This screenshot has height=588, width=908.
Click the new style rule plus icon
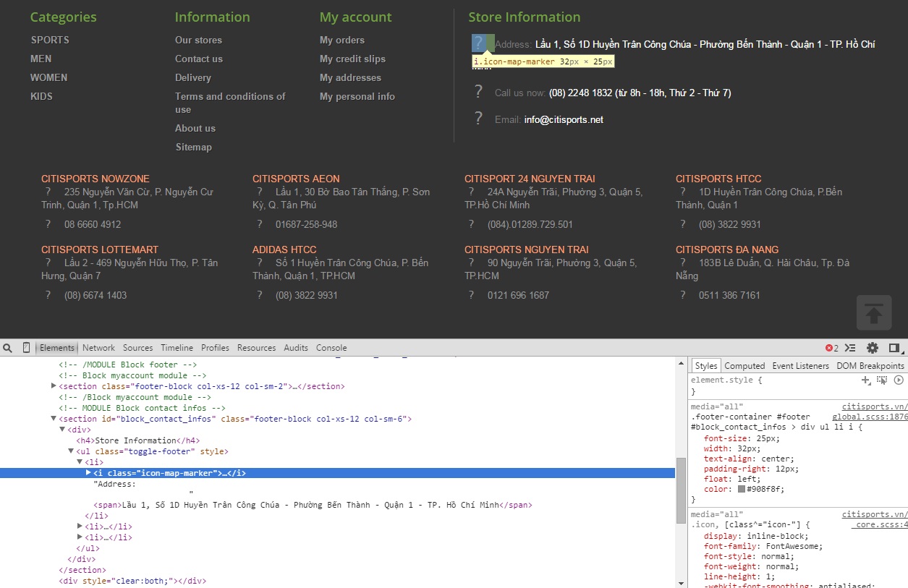click(x=865, y=380)
